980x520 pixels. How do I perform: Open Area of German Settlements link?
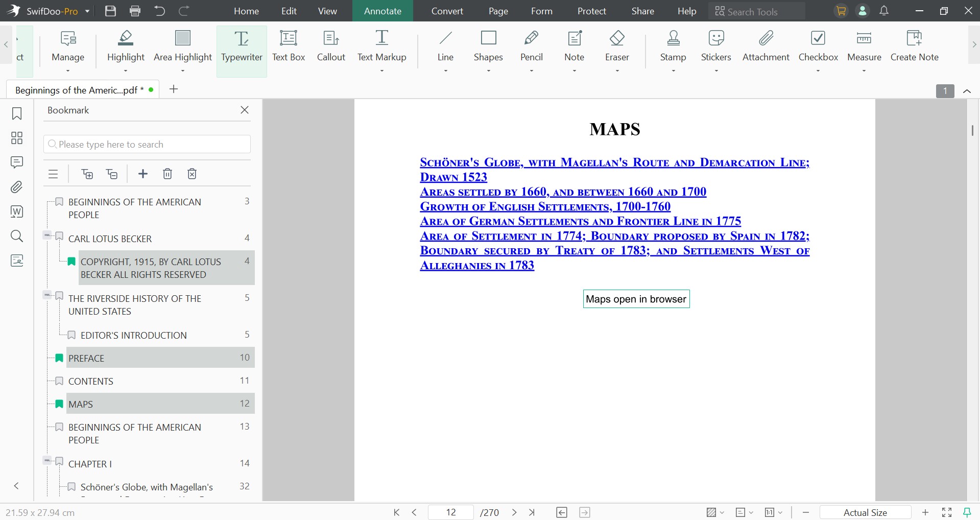(580, 222)
